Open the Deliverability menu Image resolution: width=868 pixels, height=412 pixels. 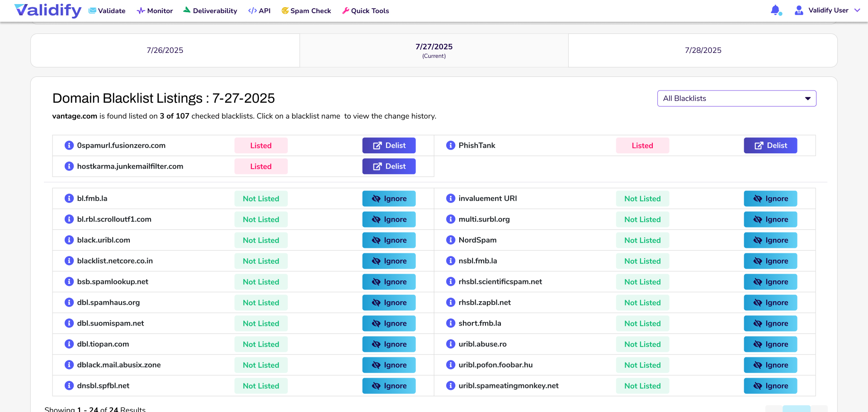(210, 11)
